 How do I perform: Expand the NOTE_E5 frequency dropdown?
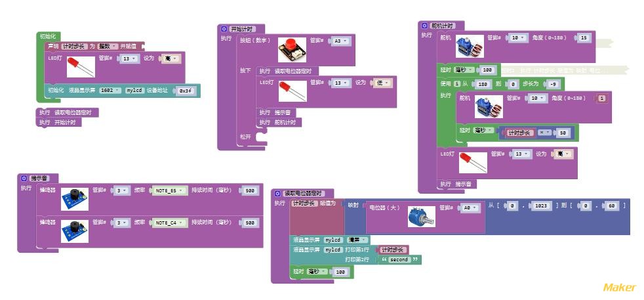point(169,190)
